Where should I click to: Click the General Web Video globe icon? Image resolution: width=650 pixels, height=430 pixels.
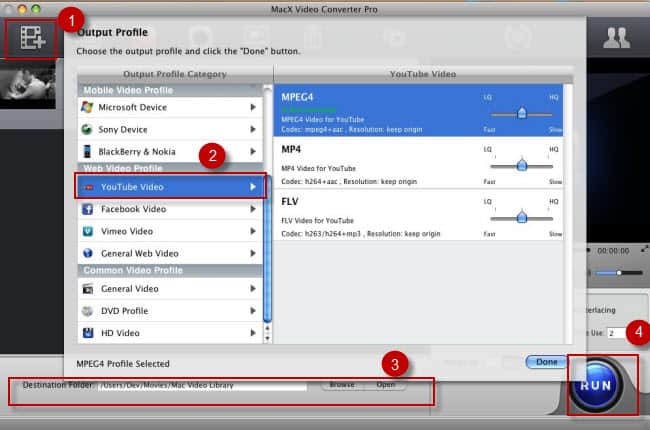click(x=87, y=253)
